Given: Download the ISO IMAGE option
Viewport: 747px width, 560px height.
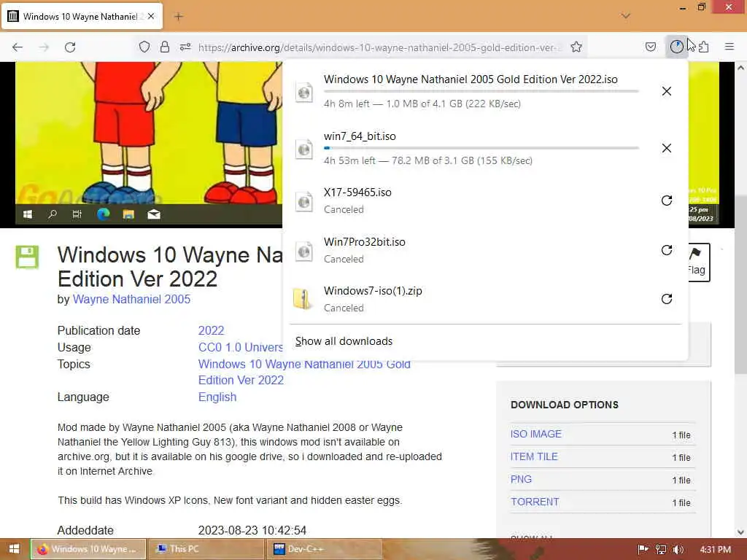Looking at the screenshot, I should (x=536, y=434).
